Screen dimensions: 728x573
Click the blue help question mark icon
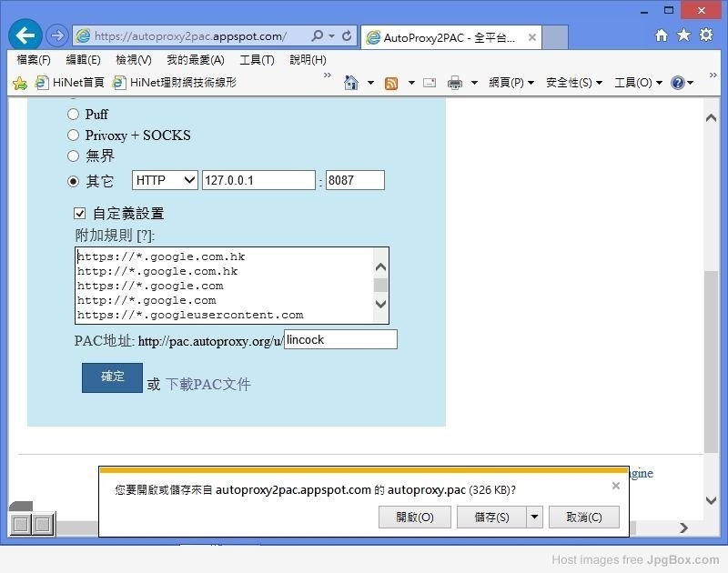[677, 83]
